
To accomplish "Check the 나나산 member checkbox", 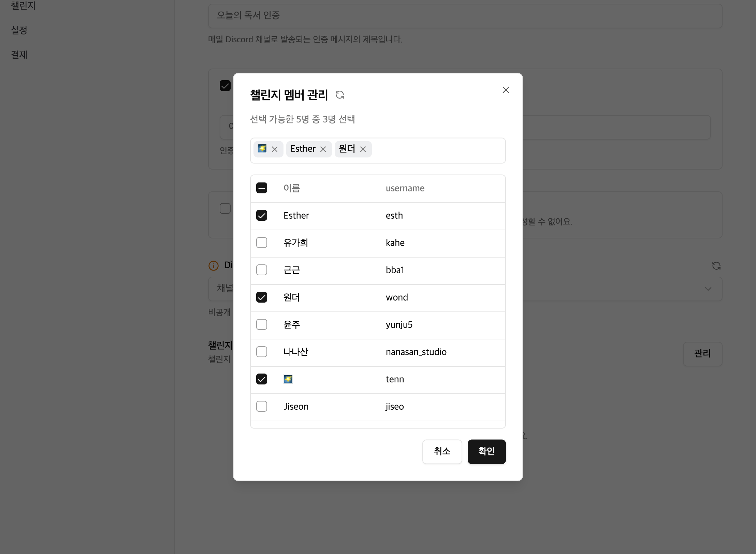I will pos(262,352).
